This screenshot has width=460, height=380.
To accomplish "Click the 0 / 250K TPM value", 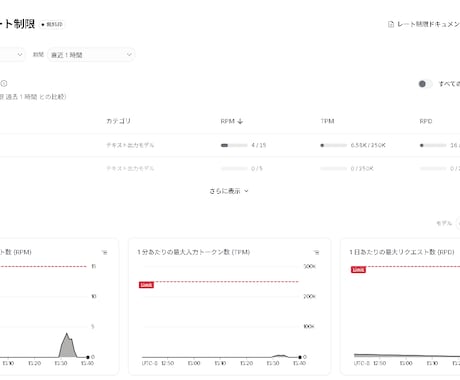I will (362, 169).
